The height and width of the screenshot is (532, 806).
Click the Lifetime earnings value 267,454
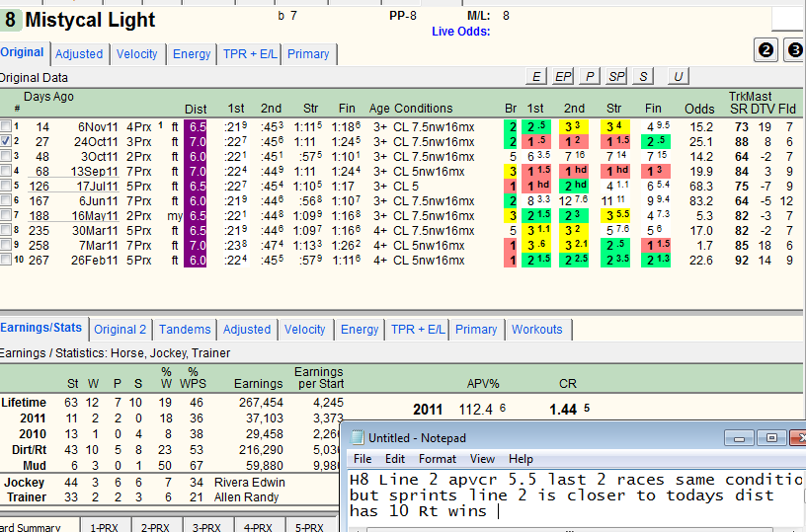(x=261, y=402)
